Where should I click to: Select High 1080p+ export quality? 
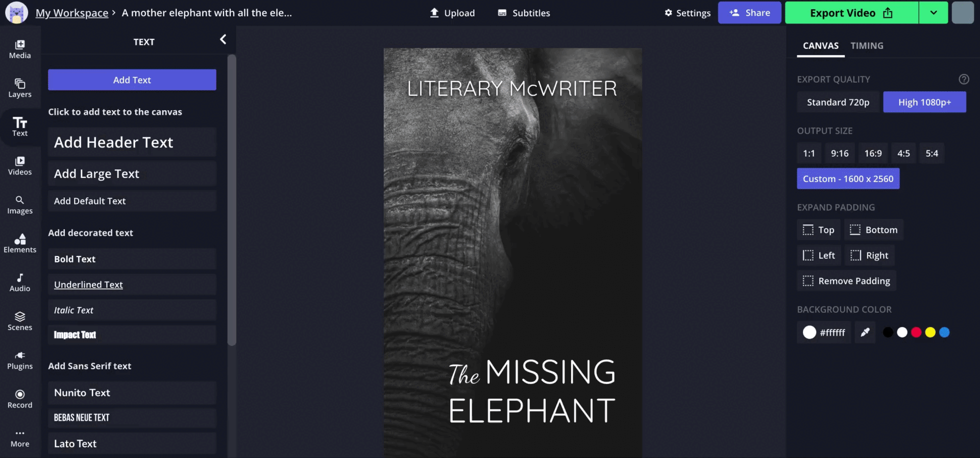(924, 102)
